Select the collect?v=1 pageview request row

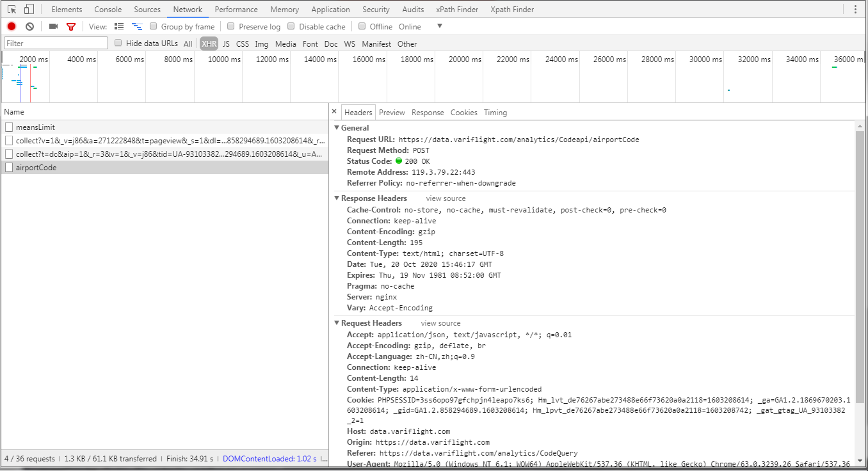tap(165, 141)
